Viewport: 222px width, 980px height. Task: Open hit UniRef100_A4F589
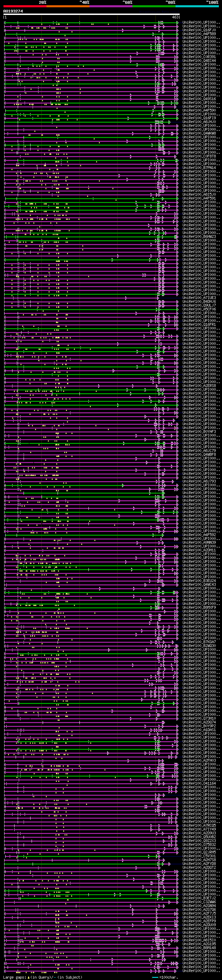[x=199, y=34]
